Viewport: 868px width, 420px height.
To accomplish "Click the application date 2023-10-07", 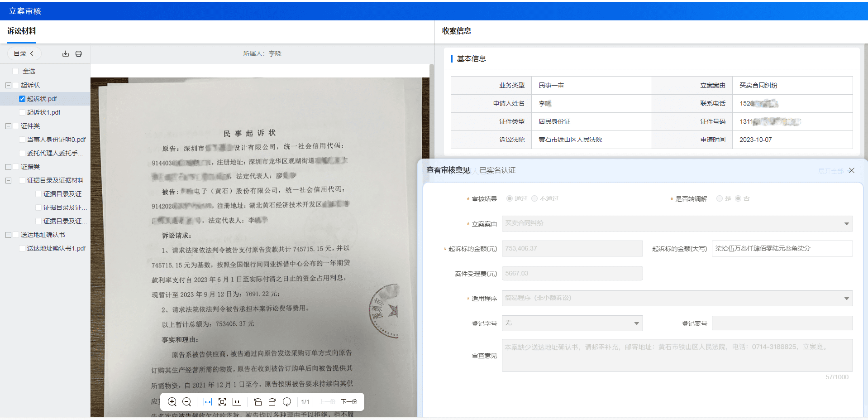I will click(x=755, y=140).
